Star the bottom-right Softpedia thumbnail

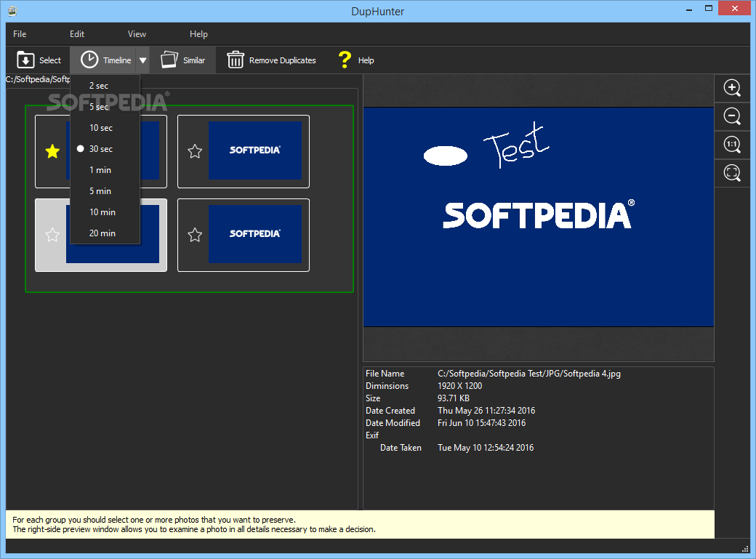pyautogui.click(x=195, y=235)
